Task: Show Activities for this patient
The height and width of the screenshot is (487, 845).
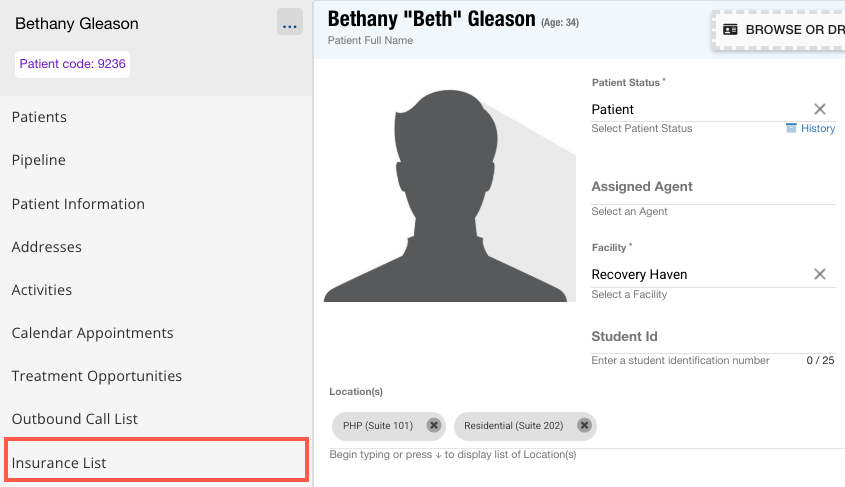Action: point(42,290)
